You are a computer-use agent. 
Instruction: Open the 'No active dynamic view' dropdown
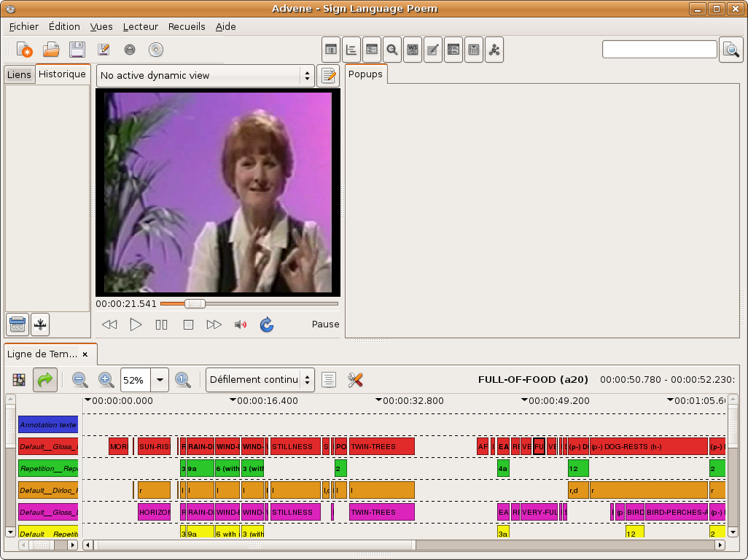pos(206,75)
